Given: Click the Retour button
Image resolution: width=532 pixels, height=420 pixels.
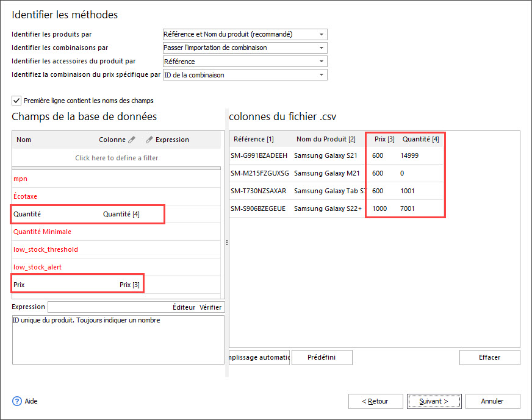Looking at the screenshot, I should [x=376, y=401].
